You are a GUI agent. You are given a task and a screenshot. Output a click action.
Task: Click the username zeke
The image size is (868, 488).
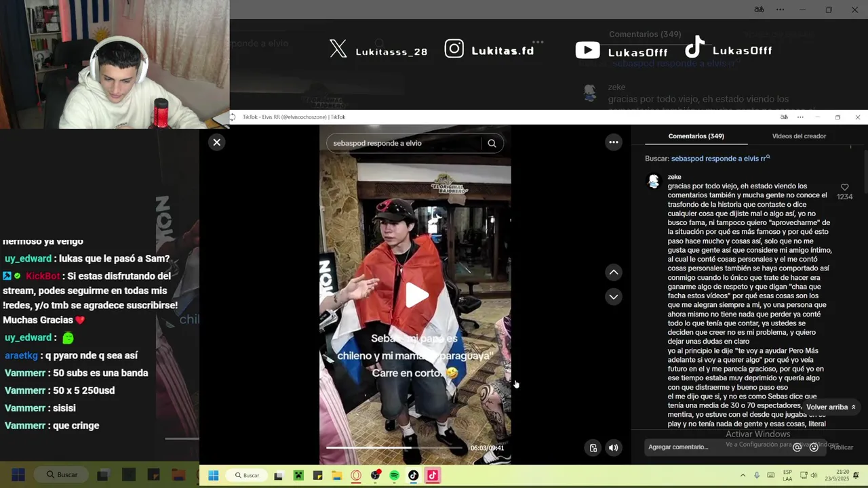[x=674, y=177]
